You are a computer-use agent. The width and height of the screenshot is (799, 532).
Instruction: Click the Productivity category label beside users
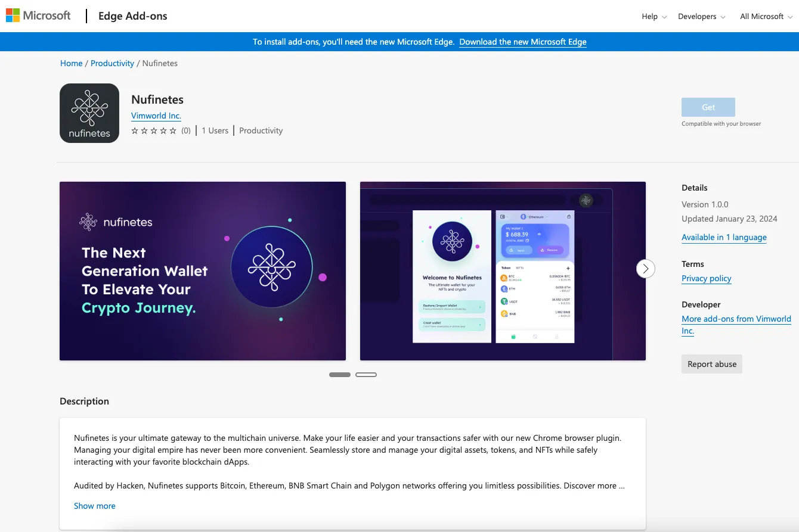261,130
